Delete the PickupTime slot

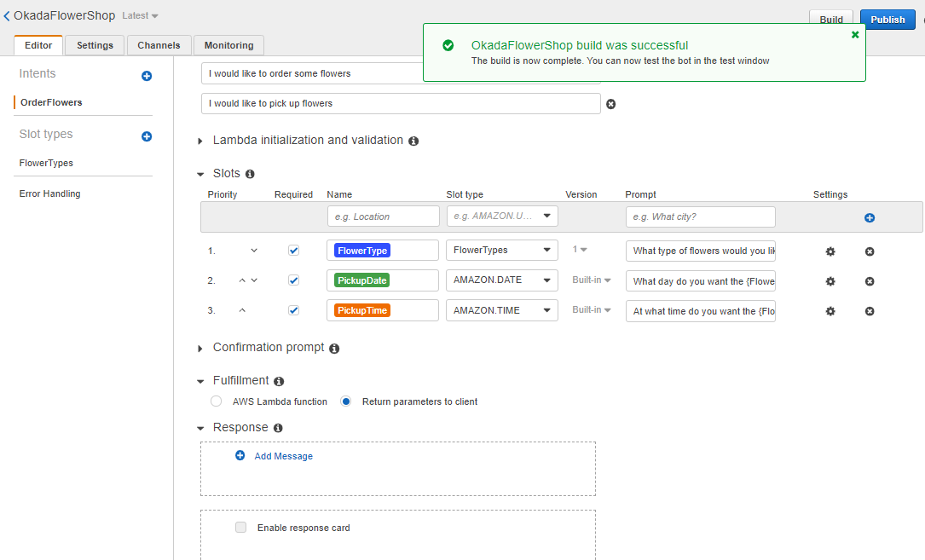point(870,311)
